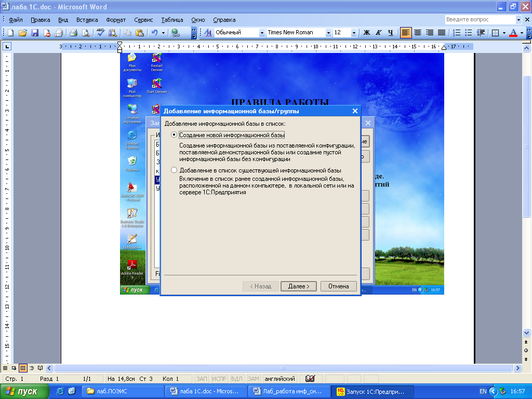The width and height of the screenshot is (532, 399).
Task: Click the 'английский' language indicator in status bar
Action: pyautogui.click(x=280, y=379)
